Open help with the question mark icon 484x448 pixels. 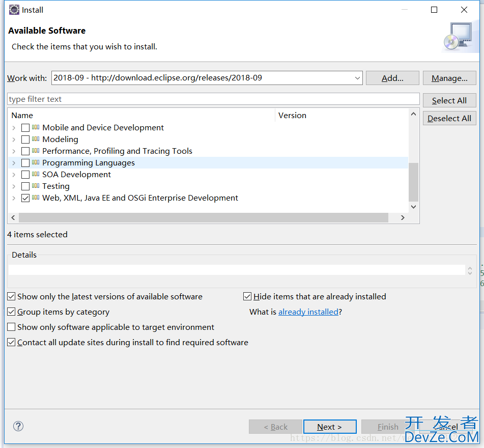click(x=18, y=427)
